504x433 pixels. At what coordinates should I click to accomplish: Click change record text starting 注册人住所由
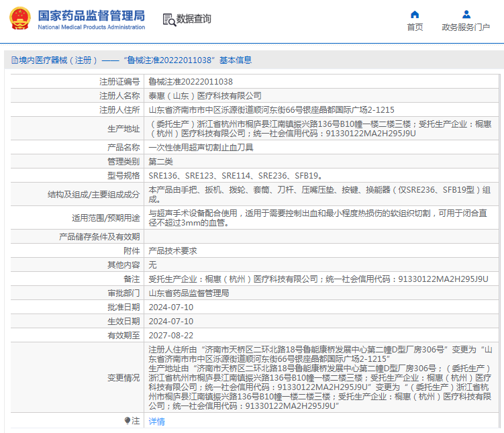(320, 378)
